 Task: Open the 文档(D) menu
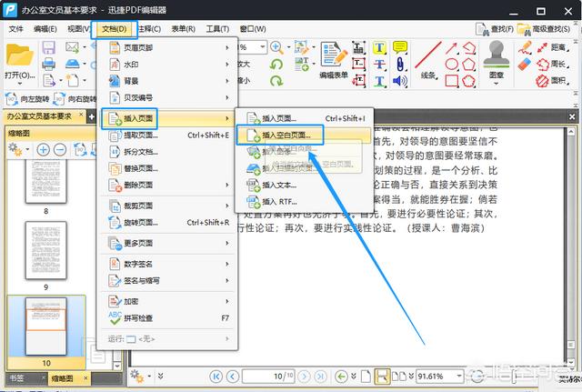pyautogui.click(x=115, y=29)
